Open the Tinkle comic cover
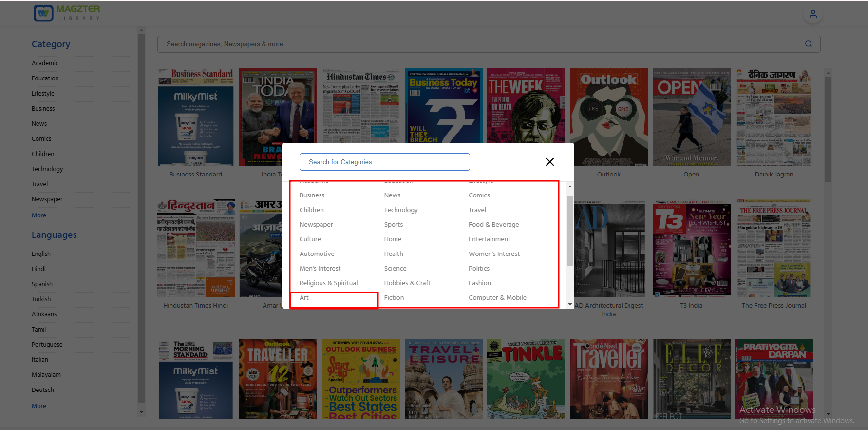Image resolution: width=868 pixels, height=430 pixels. click(x=526, y=379)
